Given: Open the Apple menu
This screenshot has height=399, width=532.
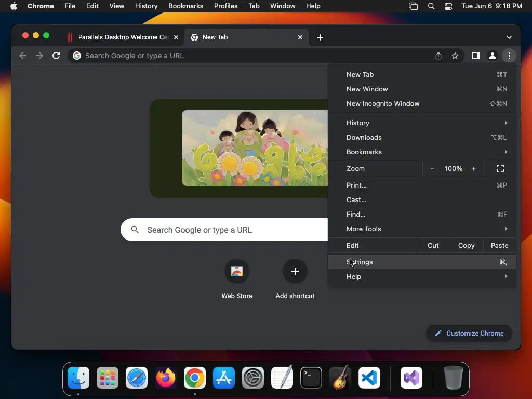Looking at the screenshot, I should coord(14,6).
